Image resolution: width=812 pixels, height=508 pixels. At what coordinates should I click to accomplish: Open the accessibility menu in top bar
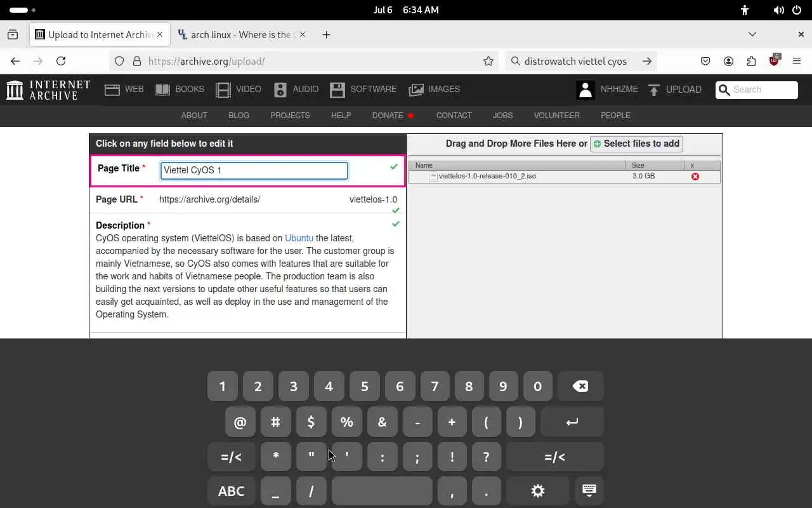(x=745, y=10)
